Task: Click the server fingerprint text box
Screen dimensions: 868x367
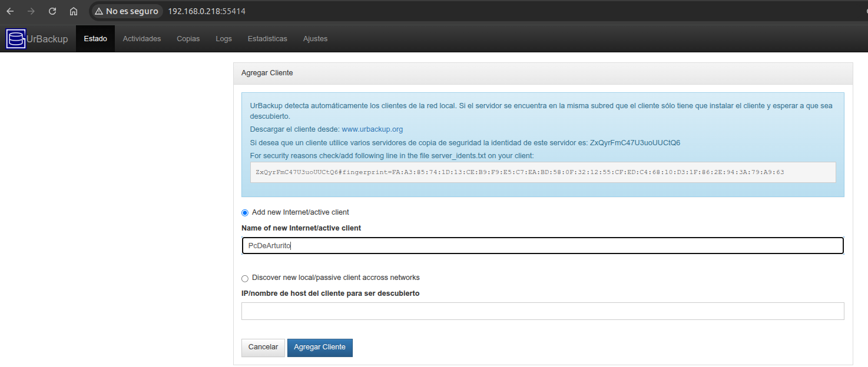Action: (x=542, y=172)
